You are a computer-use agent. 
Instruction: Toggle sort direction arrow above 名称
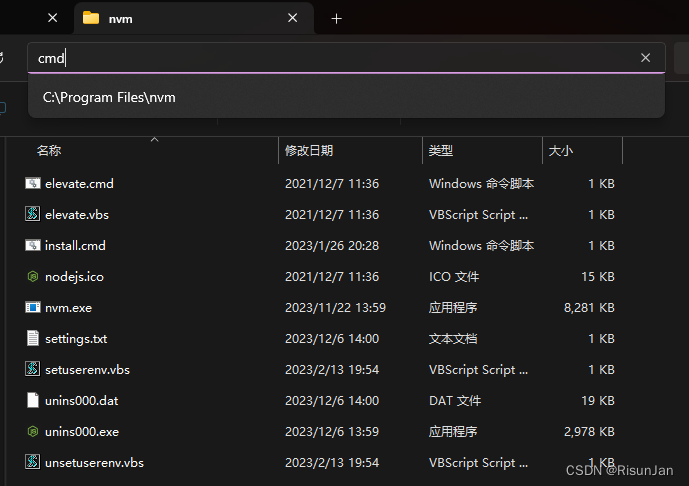pyautogui.click(x=154, y=139)
